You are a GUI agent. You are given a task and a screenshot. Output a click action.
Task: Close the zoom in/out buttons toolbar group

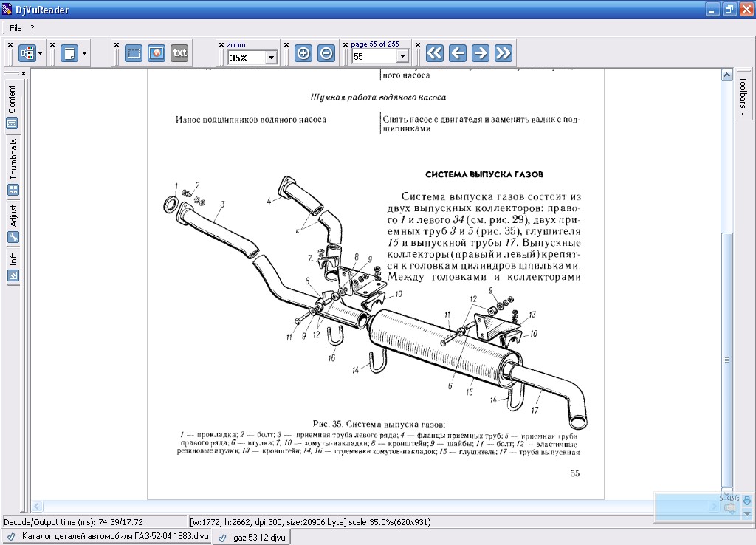286,44
